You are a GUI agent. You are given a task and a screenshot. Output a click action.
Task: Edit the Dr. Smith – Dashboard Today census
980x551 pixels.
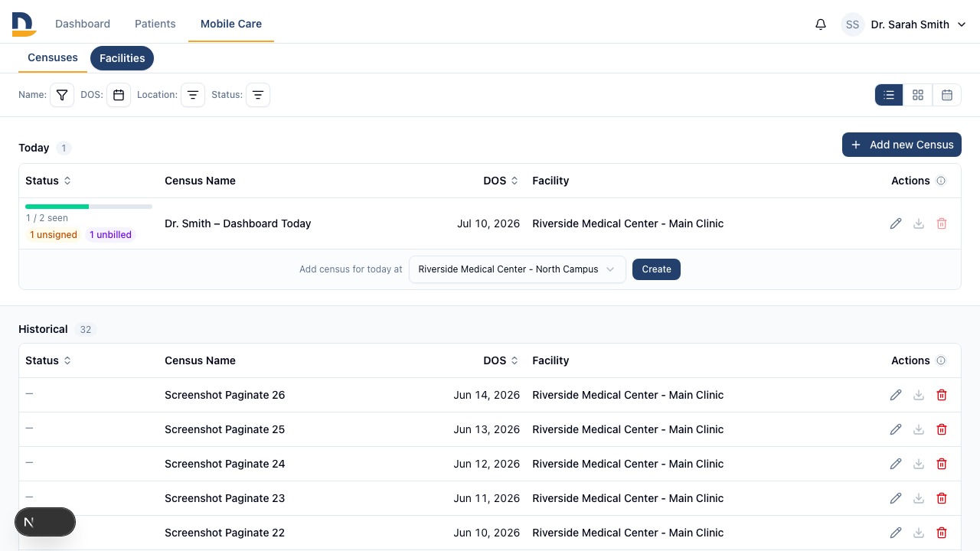896,223
